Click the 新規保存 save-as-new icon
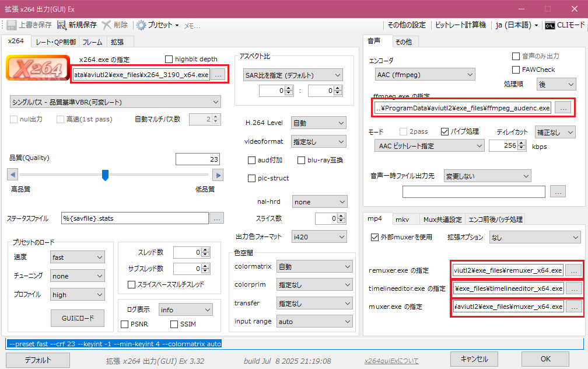The width and height of the screenshot is (588, 369). [x=62, y=25]
